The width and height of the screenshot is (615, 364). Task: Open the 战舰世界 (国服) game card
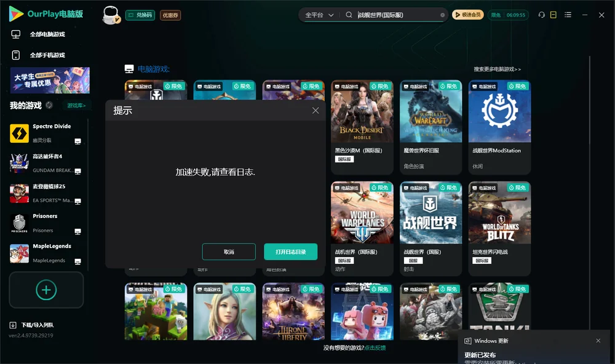tap(430, 229)
